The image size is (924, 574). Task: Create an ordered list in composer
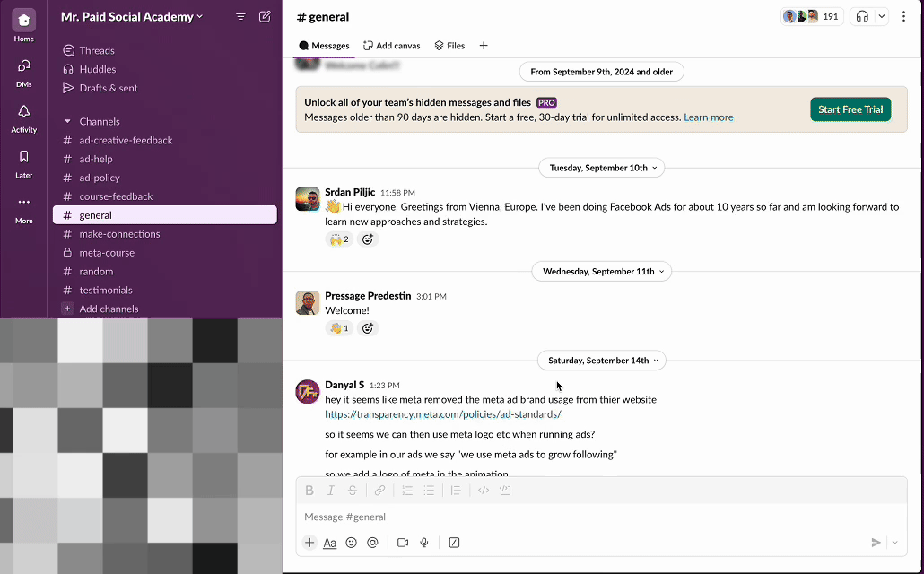407,491
